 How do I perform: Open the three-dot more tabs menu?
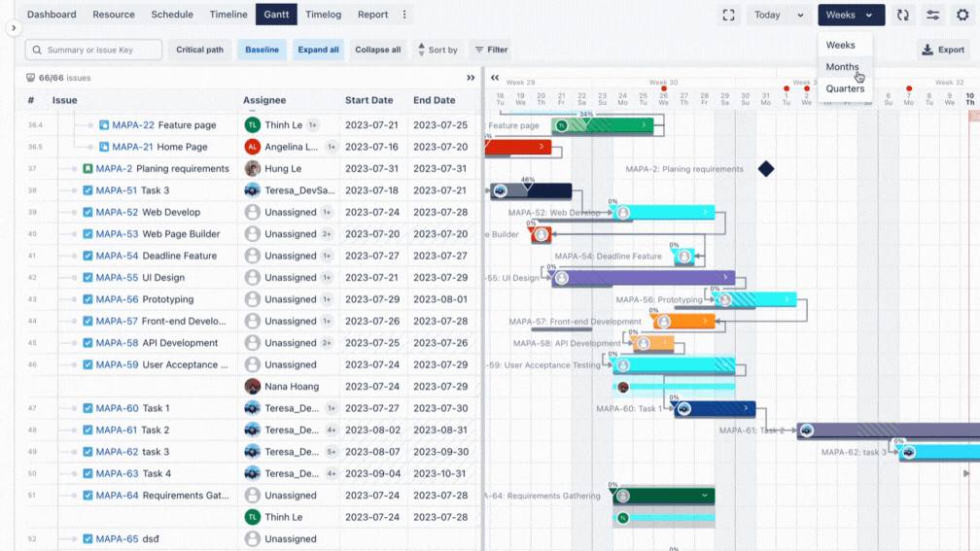coord(404,15)
